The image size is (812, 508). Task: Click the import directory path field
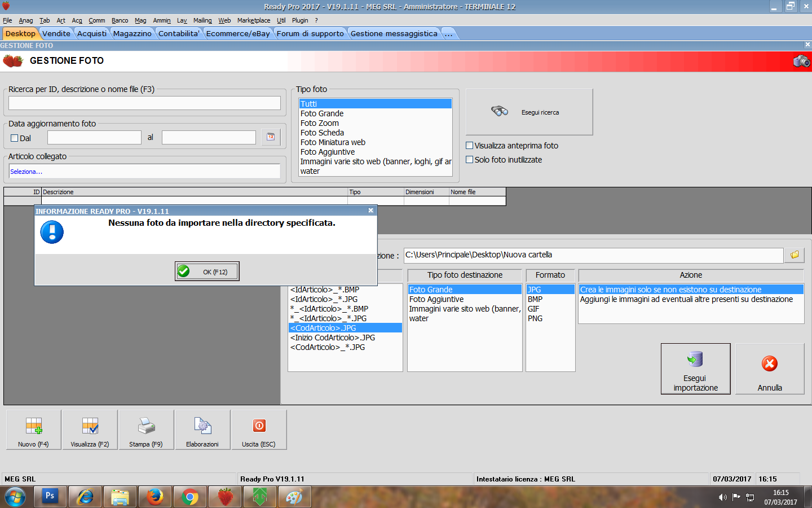tap(594, 255)
